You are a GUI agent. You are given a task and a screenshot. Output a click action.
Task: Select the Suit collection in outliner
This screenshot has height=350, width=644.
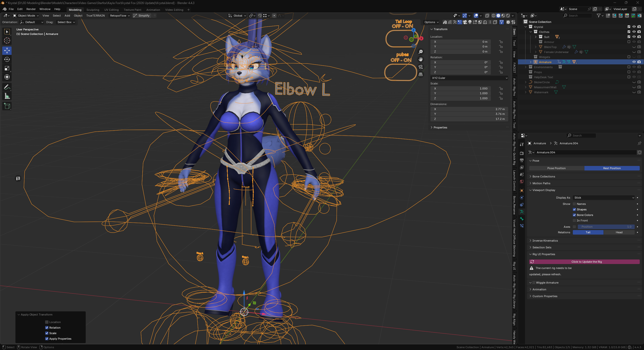(x=547, y=37)
